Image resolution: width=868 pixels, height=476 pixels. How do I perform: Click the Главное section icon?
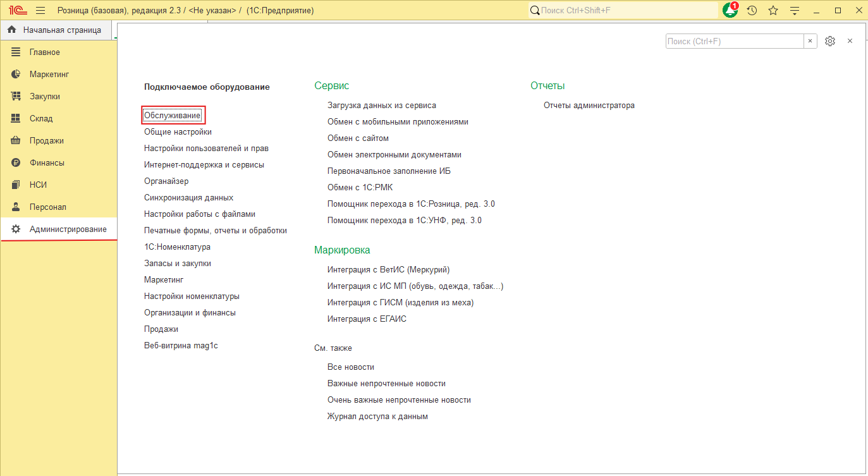pyautogui.click(x=16, y=52)
